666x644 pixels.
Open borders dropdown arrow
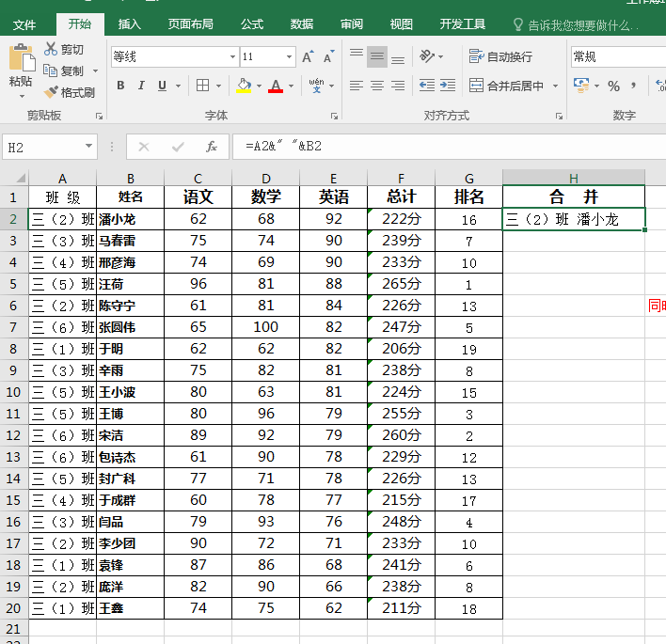(x=219, y=86)
